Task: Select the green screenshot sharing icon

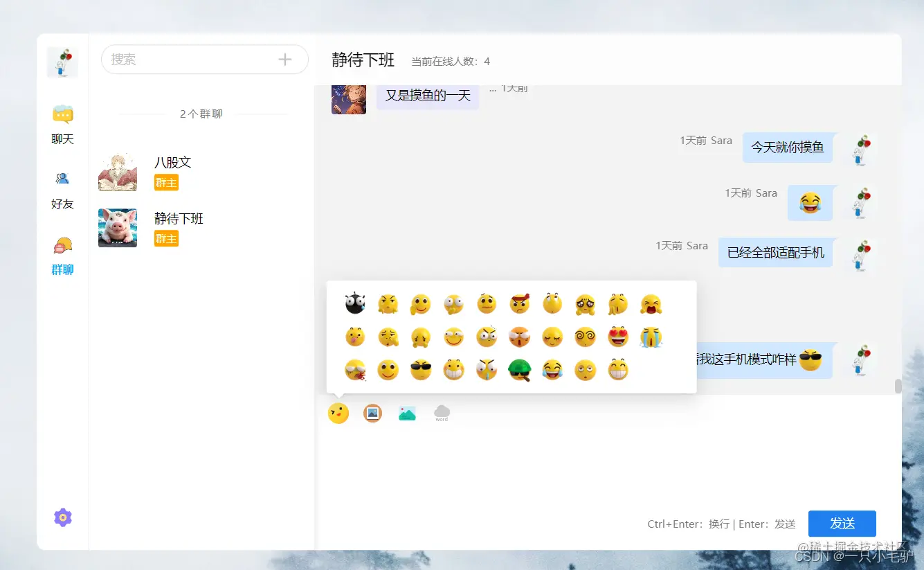Action: tap(407, 412)
